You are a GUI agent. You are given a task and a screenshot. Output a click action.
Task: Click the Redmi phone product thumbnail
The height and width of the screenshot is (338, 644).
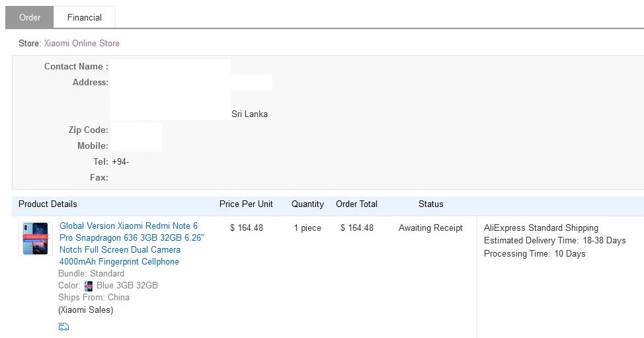click(x=35, y=239)
